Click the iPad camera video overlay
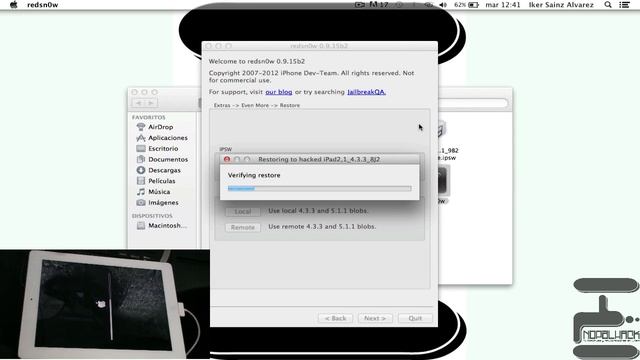The width and height of the screenshot is (640, 360). point(105,304)
